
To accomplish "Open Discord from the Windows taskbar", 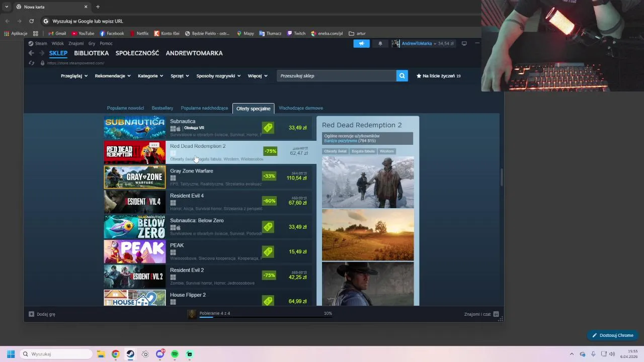I will pos(160,354).
